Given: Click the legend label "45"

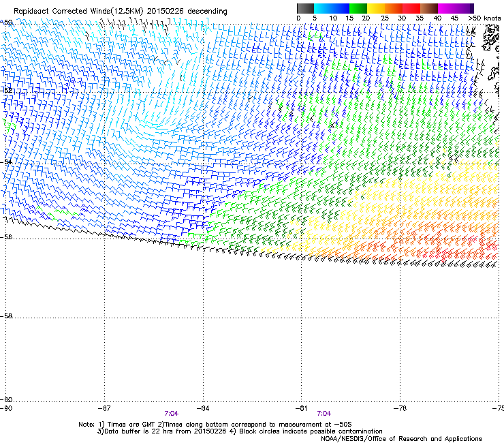Looking at the screenshot, I should 454,18.
